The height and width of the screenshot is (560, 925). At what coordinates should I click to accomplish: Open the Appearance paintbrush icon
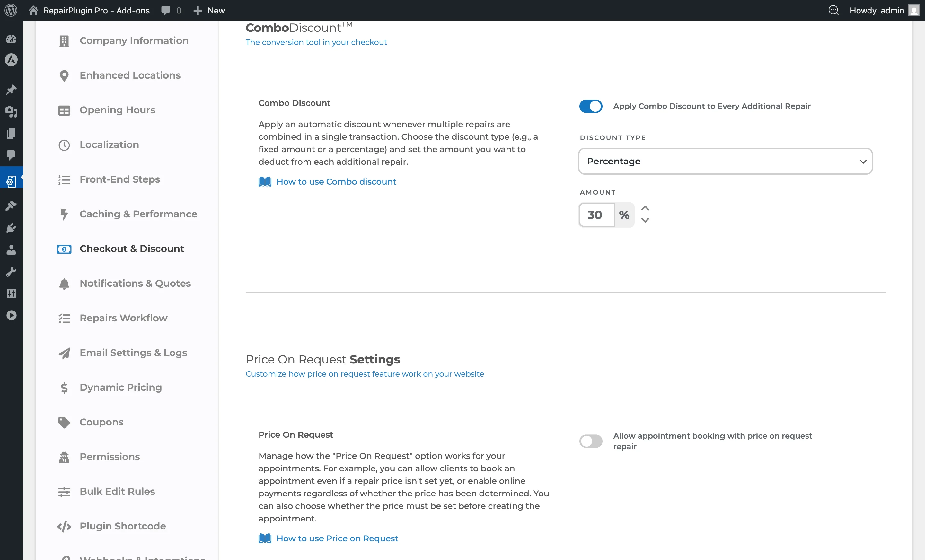pyautogui.click(x=11, y=206)
